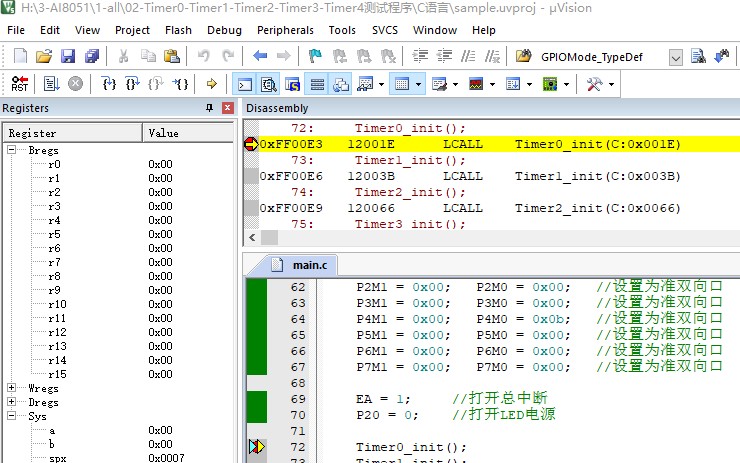Open a file using the folder icon
Viewport: 740px width, 463px height.
click(x=44, y=56)
